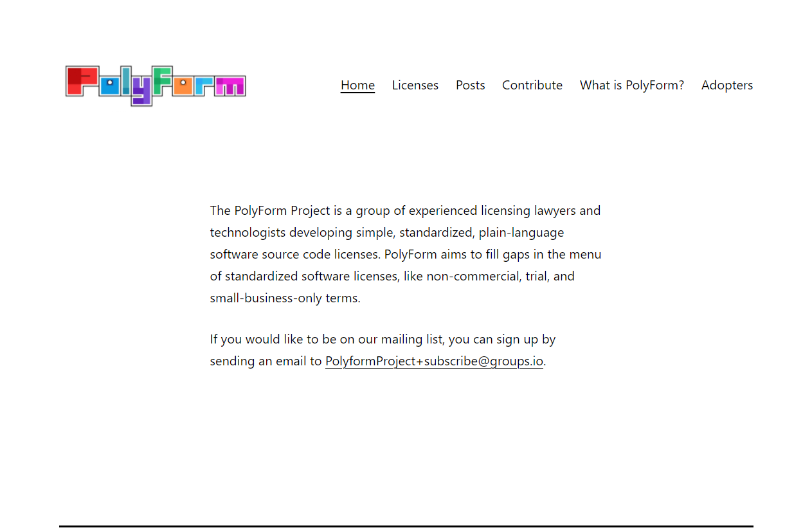Open the Adopters page
The height and width of the screenshot is (530, 812).
pyautogui.click(x=727, y=85)
